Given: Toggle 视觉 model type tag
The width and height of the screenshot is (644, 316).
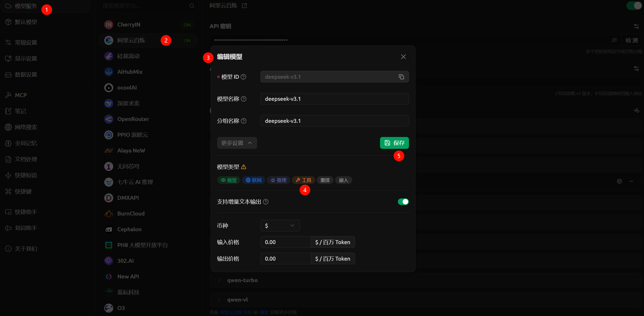Looking at the screenshot, I should pyautogui.click(x=228, y=180).
